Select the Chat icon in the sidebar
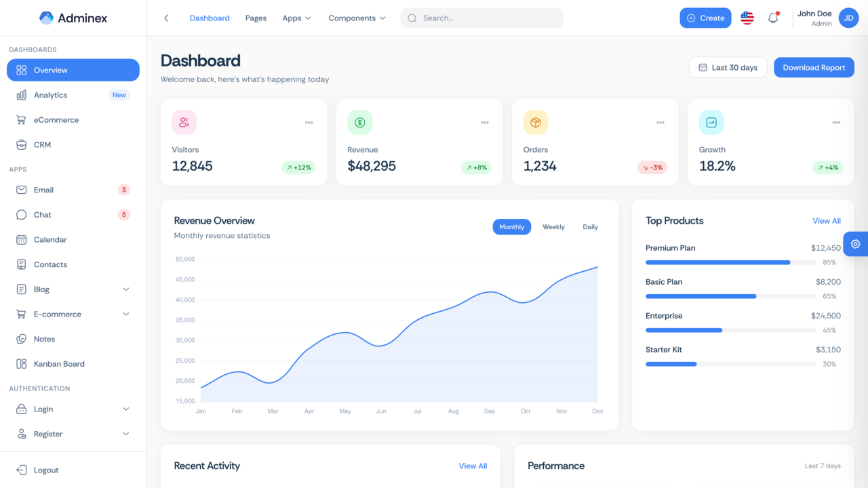 pos(22,214)
